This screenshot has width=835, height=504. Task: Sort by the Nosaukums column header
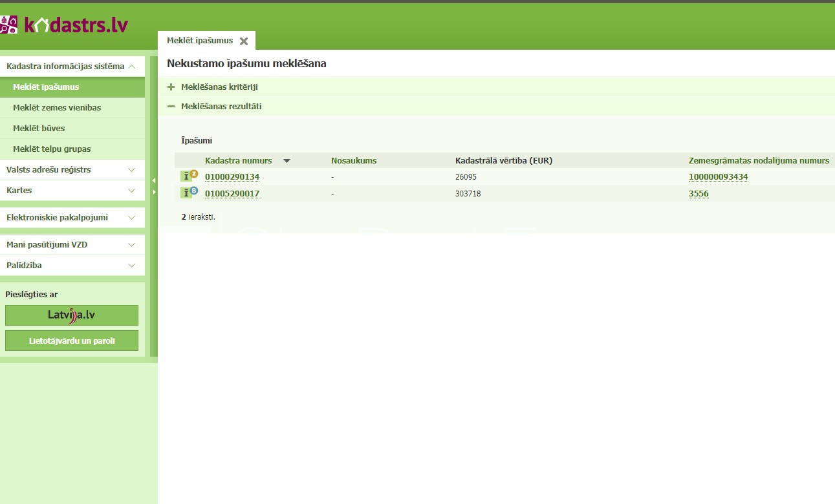354,161
